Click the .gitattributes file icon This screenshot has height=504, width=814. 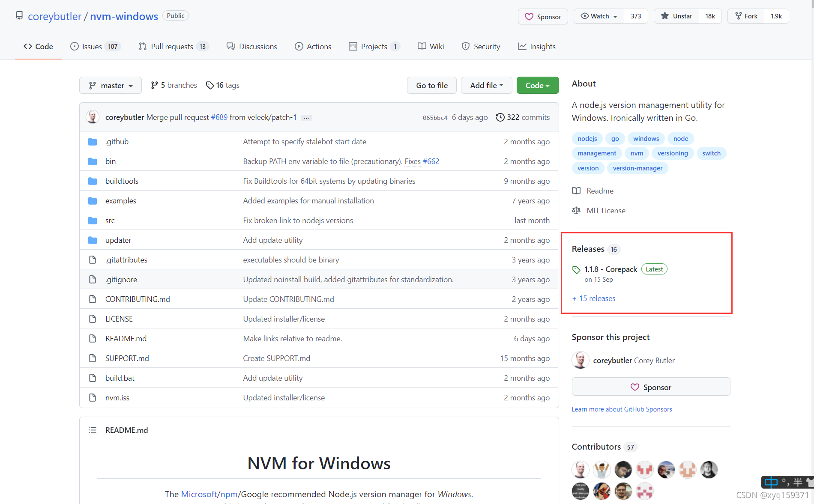(x=93, y=260)
